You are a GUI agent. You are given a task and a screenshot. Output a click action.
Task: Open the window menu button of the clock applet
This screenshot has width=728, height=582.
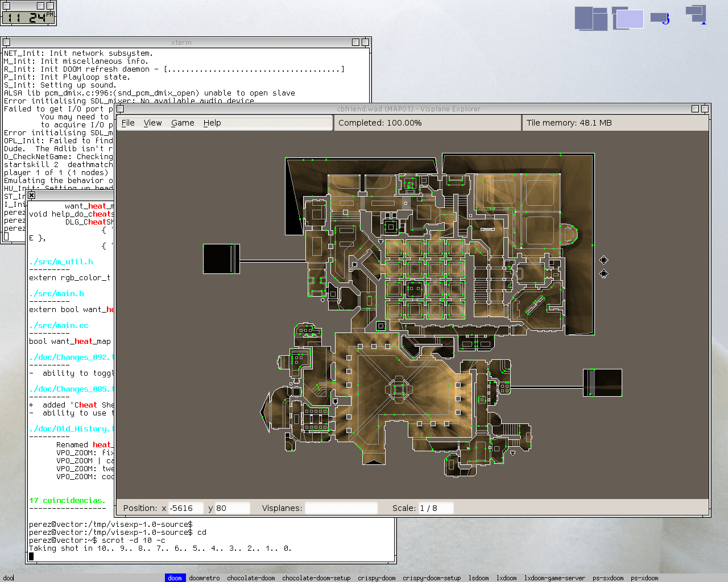point(6,6)
